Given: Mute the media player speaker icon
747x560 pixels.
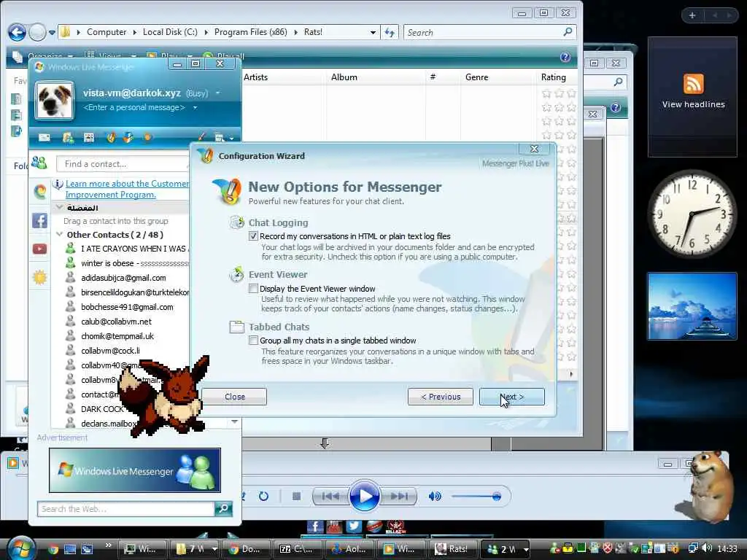Looking at the screenshot, I should [435, 496].
